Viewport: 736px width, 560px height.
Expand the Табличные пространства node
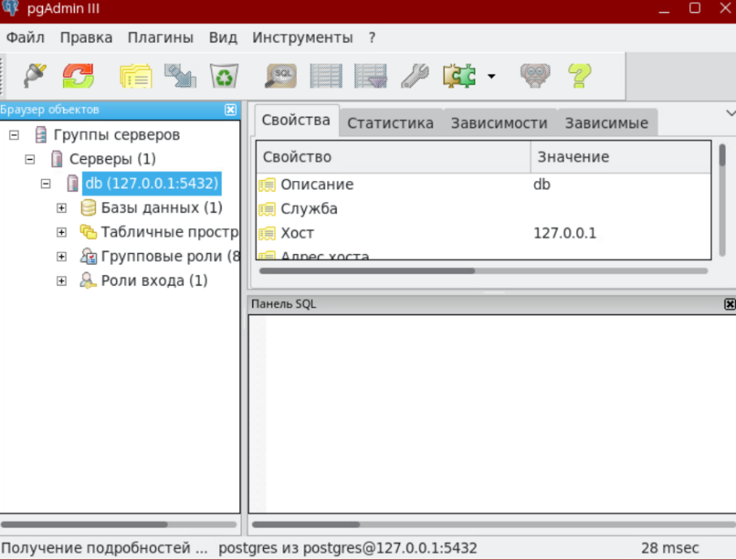point(62,232)
